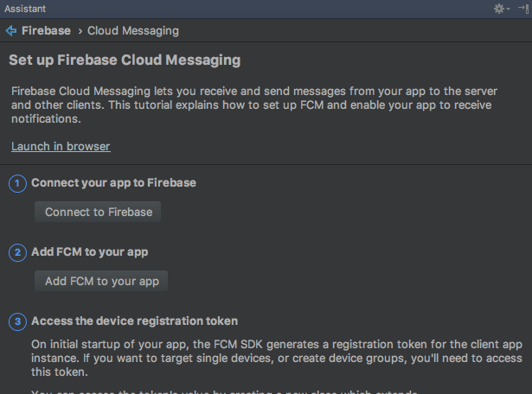Click the Firebase Cloud Messaging intro paragraph
This screenshot has height=394, width=532.
tap(260, 104)
